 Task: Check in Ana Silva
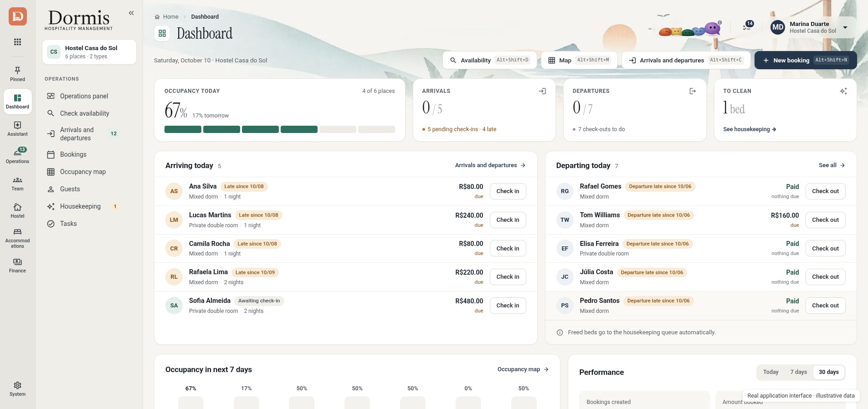pyautogui.click(x=508, y=191)
